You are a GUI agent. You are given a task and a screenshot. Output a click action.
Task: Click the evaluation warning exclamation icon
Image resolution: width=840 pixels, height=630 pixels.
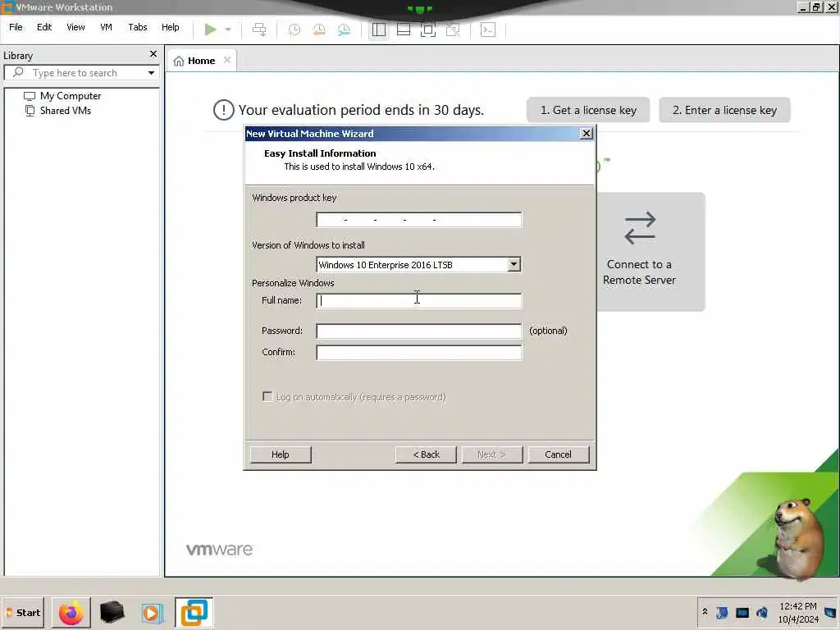click(x=223, y=110)
